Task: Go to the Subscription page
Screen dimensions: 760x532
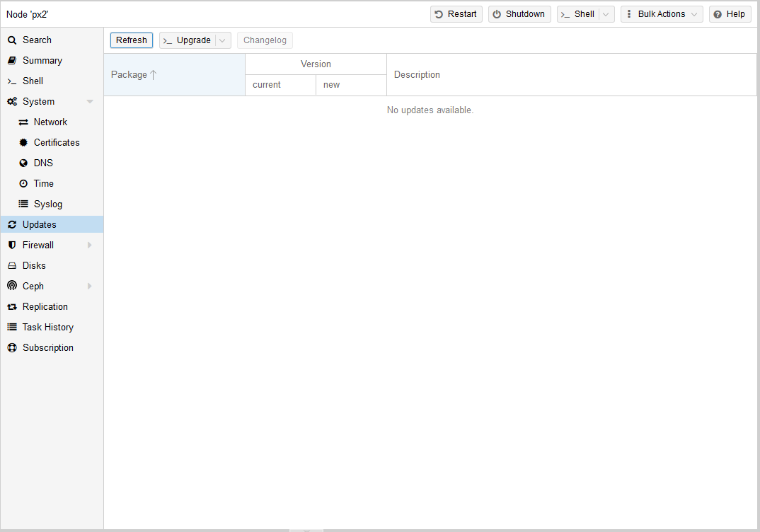Action: (x=47, y=348)
